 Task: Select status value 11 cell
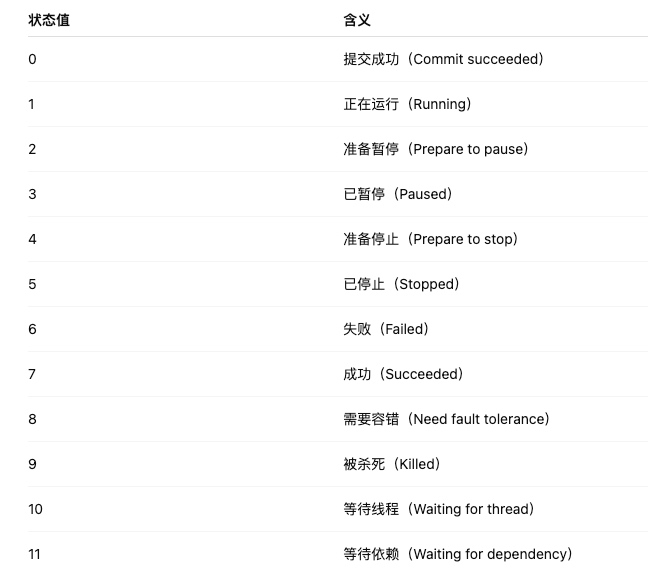35,554
